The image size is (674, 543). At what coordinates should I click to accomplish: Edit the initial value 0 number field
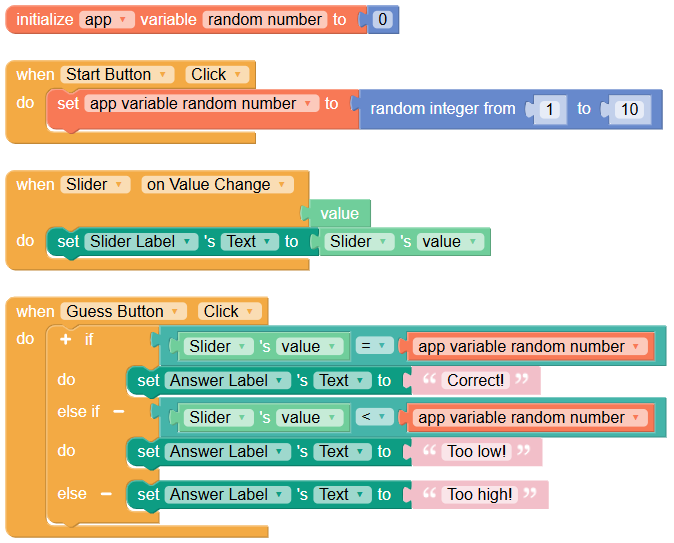click(383, 20)
